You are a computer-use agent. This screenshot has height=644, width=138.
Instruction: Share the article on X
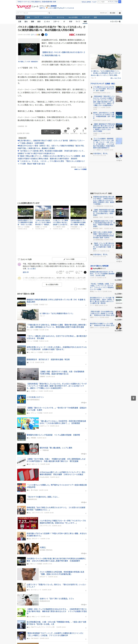(43, 35)
